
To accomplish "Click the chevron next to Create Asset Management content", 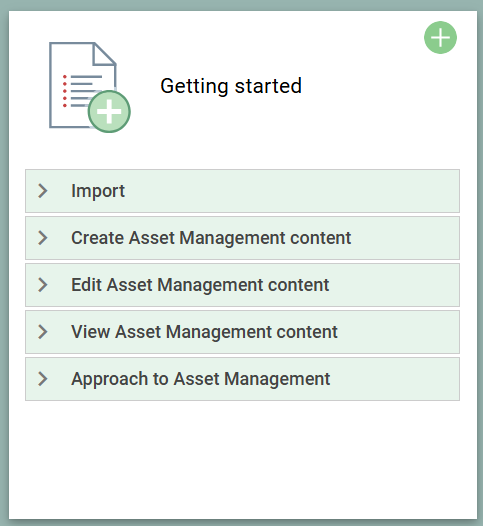I will [43, 238].
